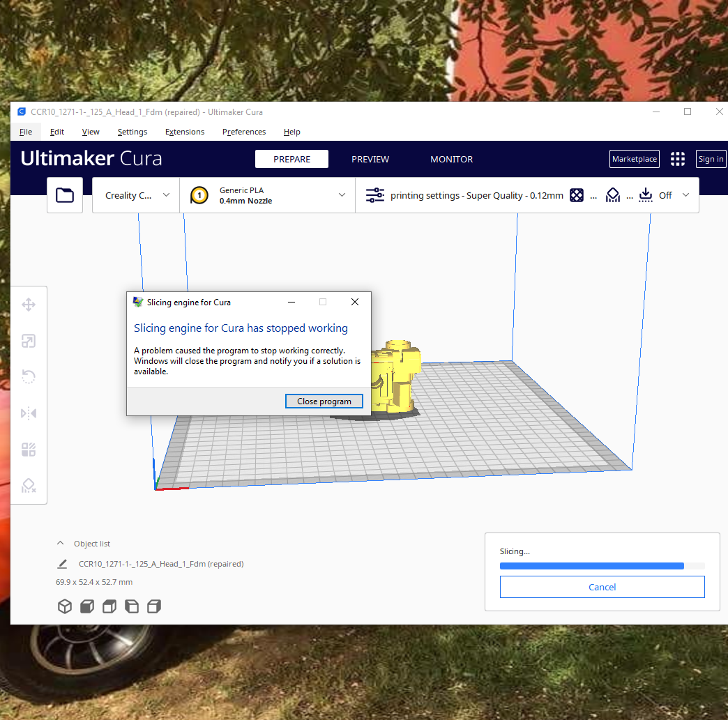
Task: Select the Mirror tool in sidebar
Action: (x=29, y=413)
